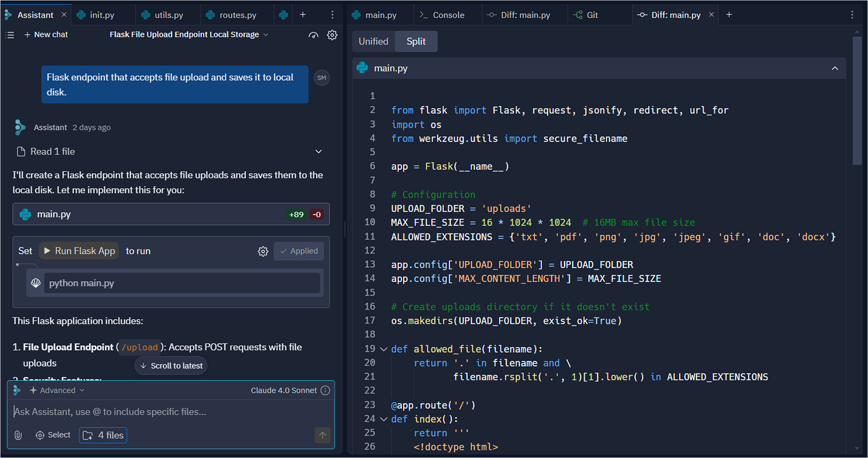Collapse the main.py diff section
The height and width of the screenshot is (458, 868).
coord(835,68)
